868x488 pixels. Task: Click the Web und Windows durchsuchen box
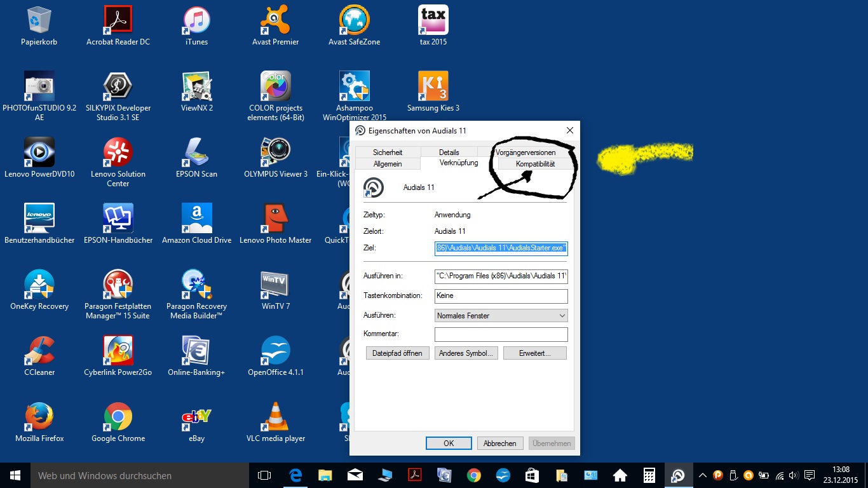point(140,475)
